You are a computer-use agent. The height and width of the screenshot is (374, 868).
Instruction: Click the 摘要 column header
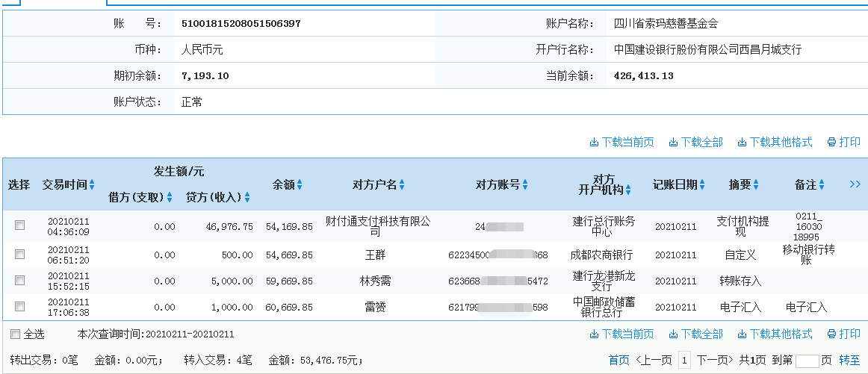740,185
